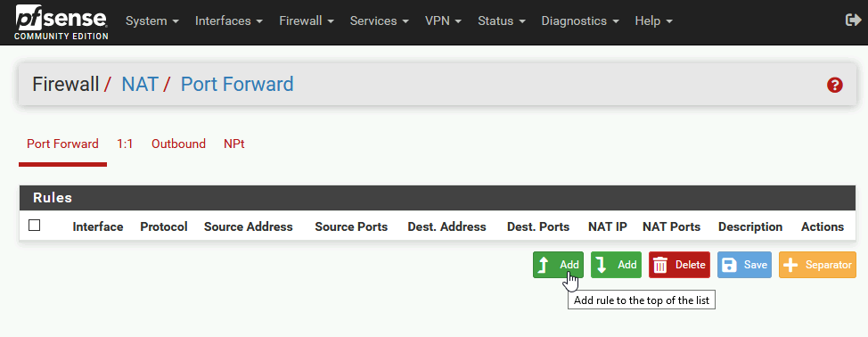
Task: Add rule to the bottom using down-arrow Add
Action: click(616, 265)
